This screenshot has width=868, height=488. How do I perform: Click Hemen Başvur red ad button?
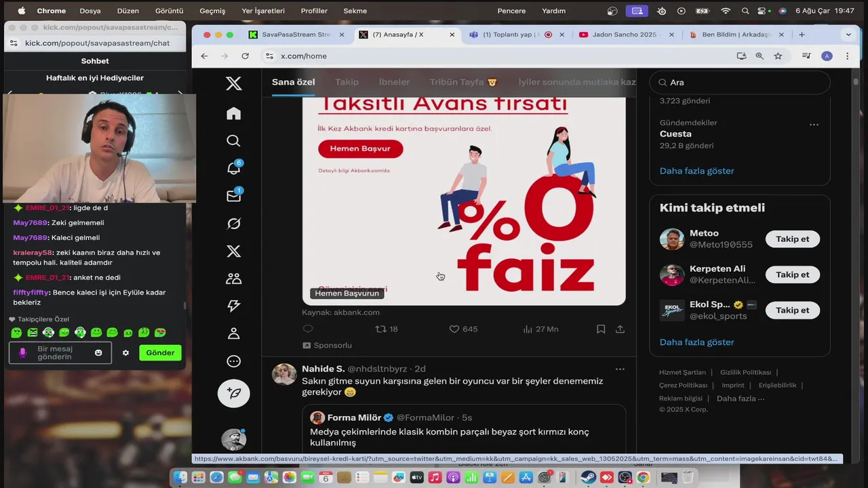360,148
